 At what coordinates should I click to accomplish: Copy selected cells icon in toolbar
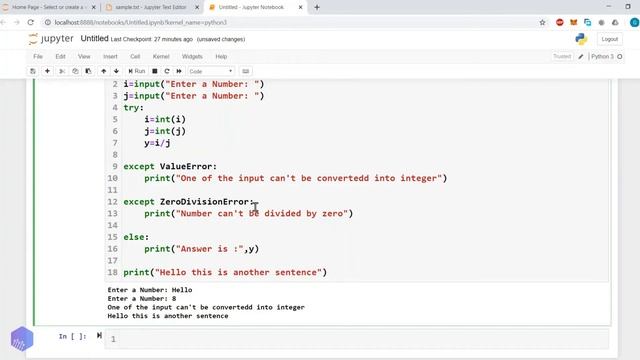click(75, 71)
